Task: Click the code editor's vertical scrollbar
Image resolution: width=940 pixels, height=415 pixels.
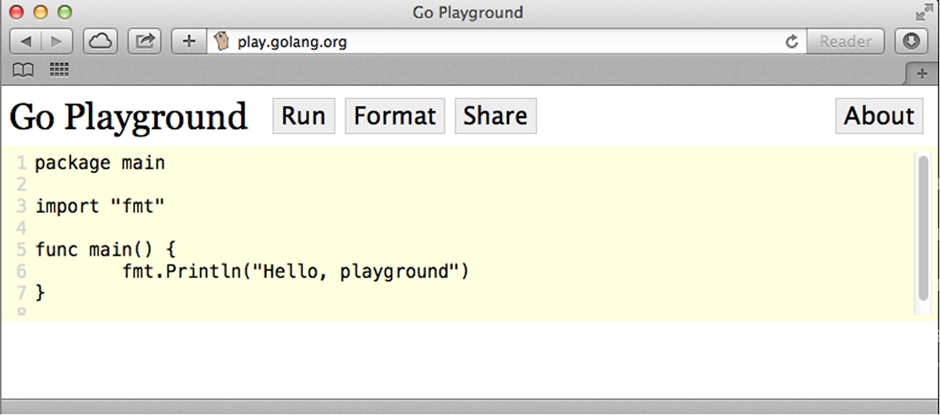Action: [x=922, y=228]
